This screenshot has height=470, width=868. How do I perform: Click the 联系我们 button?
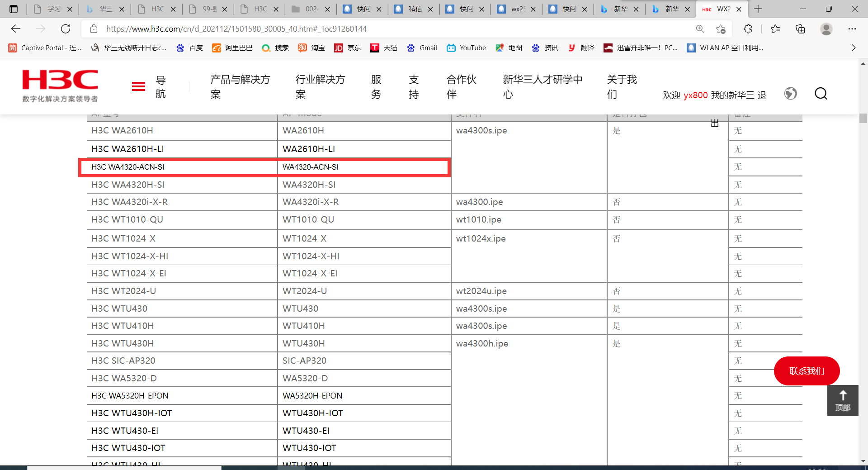[x=807, y=371]
